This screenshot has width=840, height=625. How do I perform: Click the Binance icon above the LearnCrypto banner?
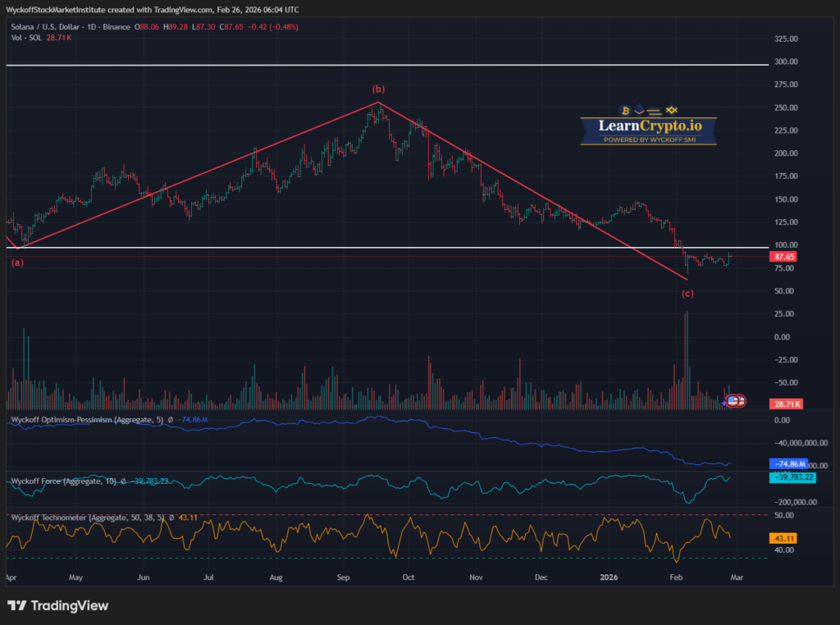click(671, 111)
